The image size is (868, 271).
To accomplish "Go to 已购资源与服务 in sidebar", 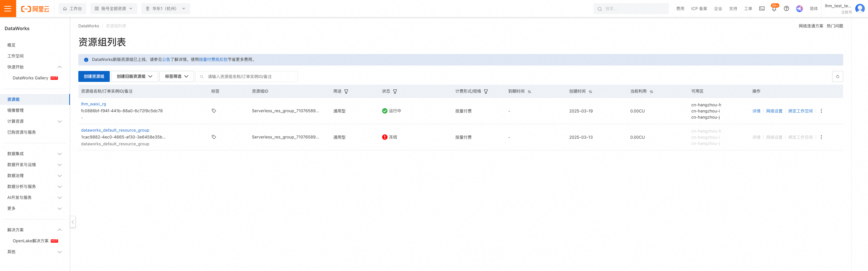I will [22, 132].
